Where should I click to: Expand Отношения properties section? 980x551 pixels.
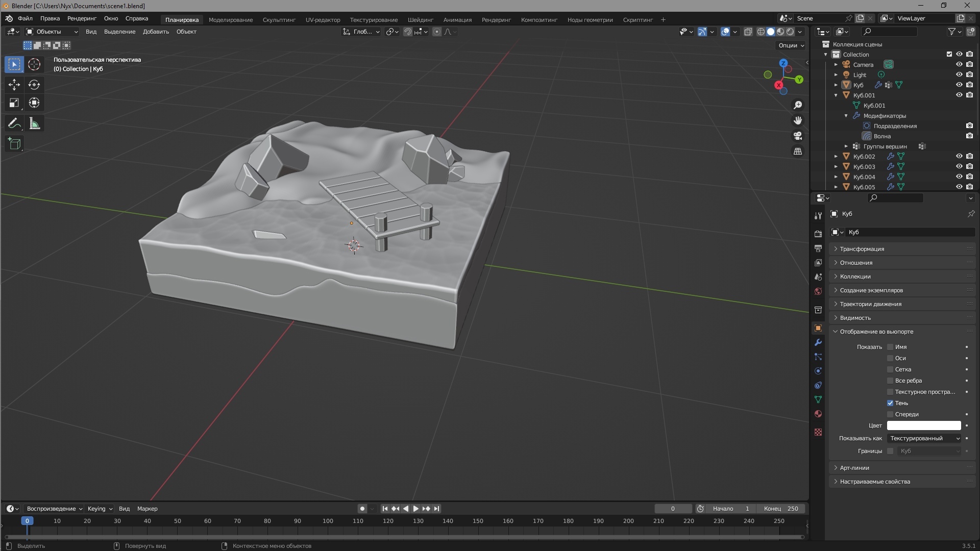(x=855, y=262)
